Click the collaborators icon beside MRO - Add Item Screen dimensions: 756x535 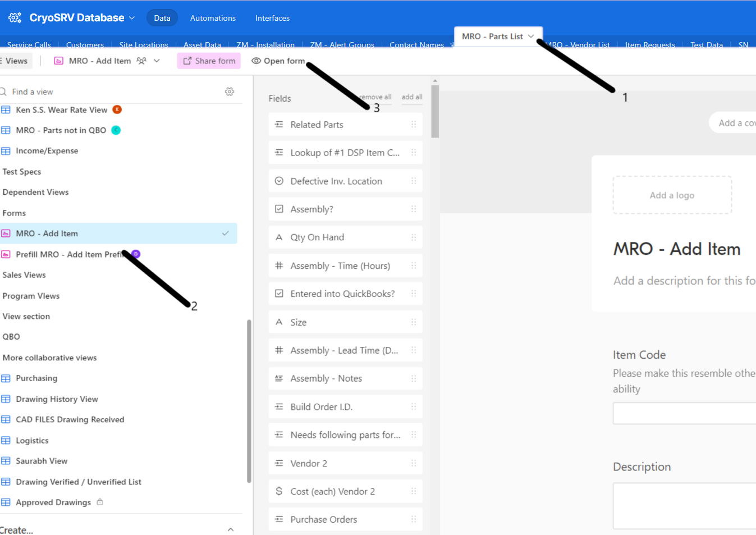click(x=141, y=61)
